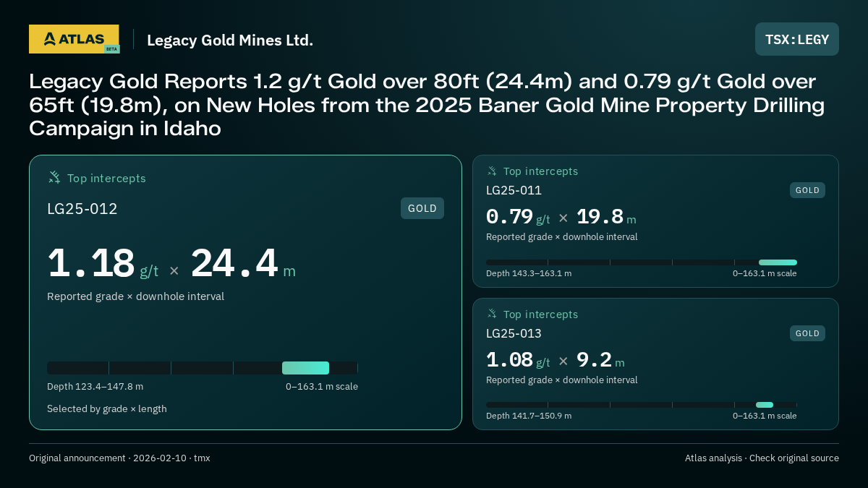Click the highlighted depth bar segment for LG25-012

pyautogui.click(x=305, y=368)
